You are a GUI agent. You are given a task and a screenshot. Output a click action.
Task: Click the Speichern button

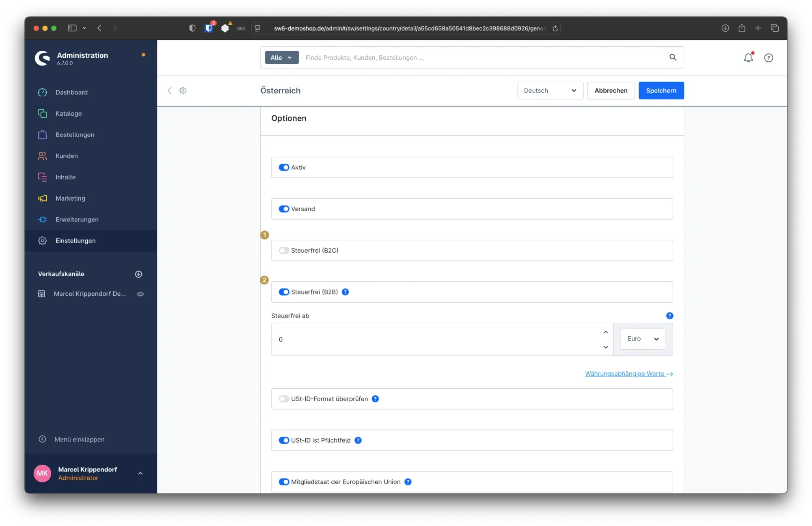point(661,91)
